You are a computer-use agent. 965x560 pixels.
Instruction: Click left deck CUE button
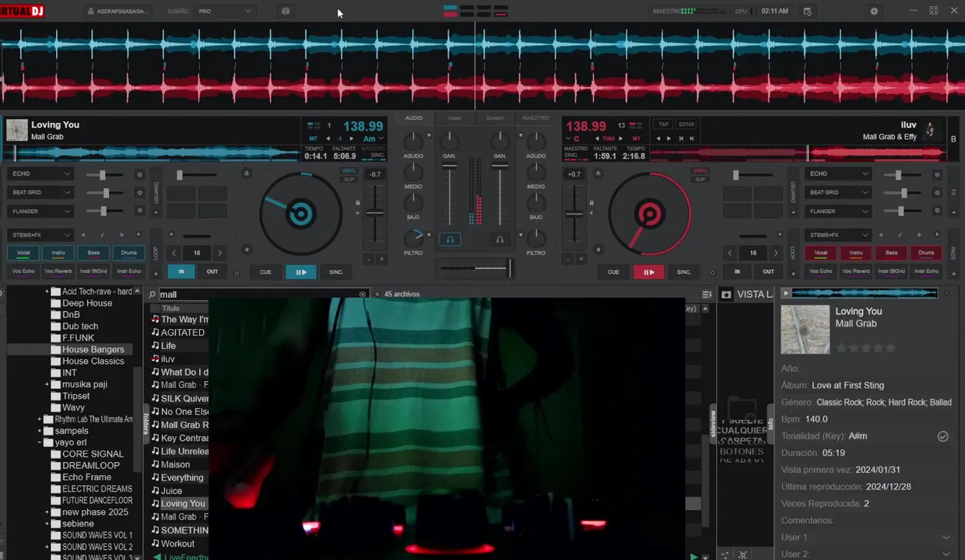coord(265,272)
